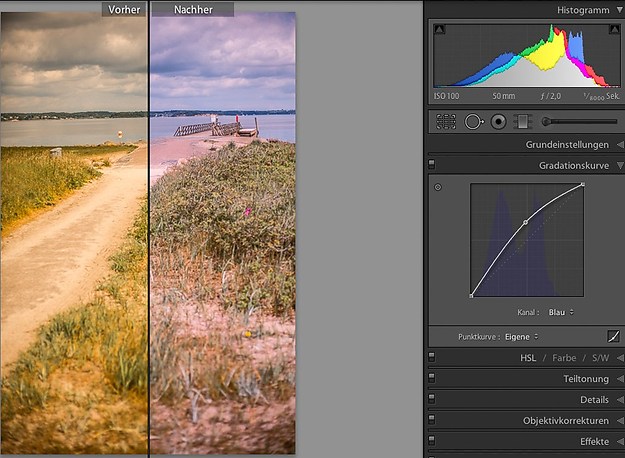Toggle the Effekte panel on/off switch
The height and width of the screenshot is (458, 625).
click(x=432, y=441)
